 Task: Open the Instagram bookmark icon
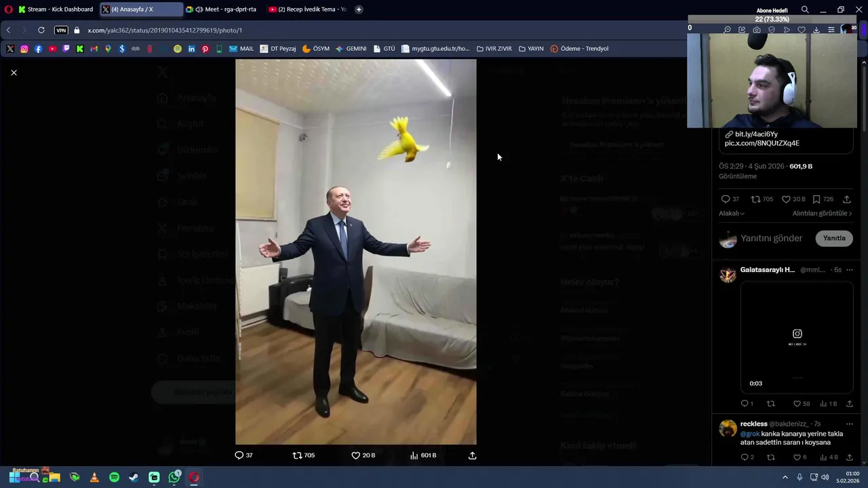pos(24,49)
